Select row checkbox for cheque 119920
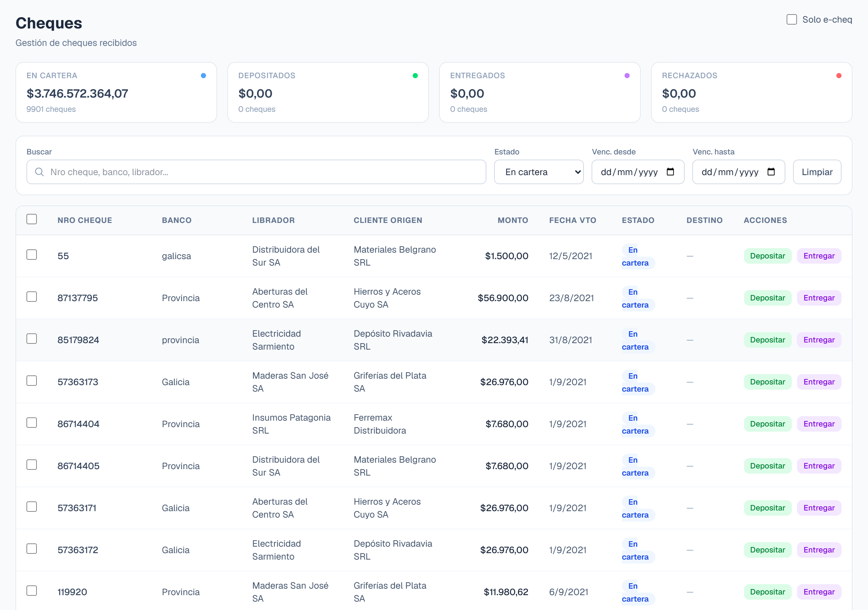 (x=32, y=590)
